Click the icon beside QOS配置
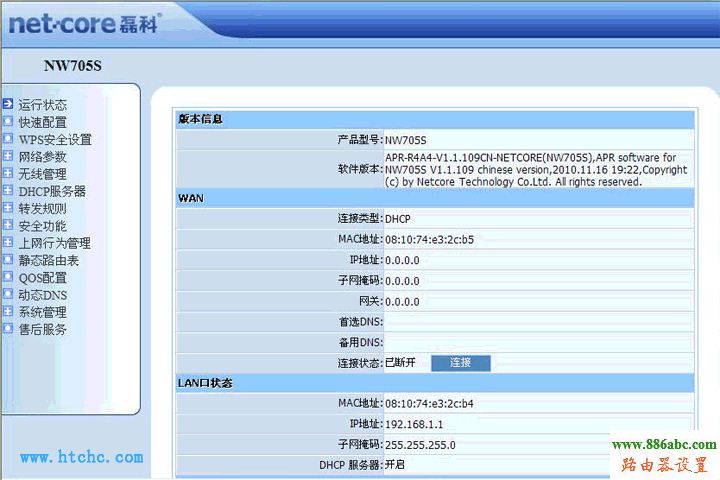The image size is (720, 480). pyautogui.click(x=7, y=277)
